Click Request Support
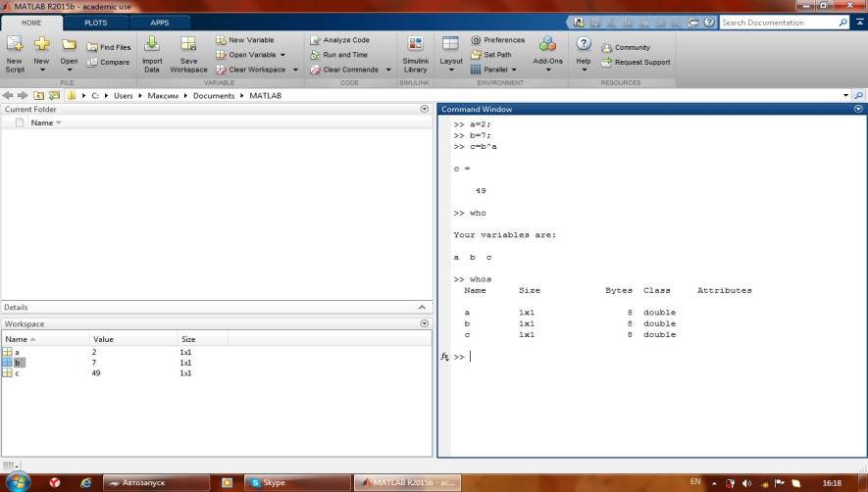Screen dimensions: 868x492 (637, 62)
